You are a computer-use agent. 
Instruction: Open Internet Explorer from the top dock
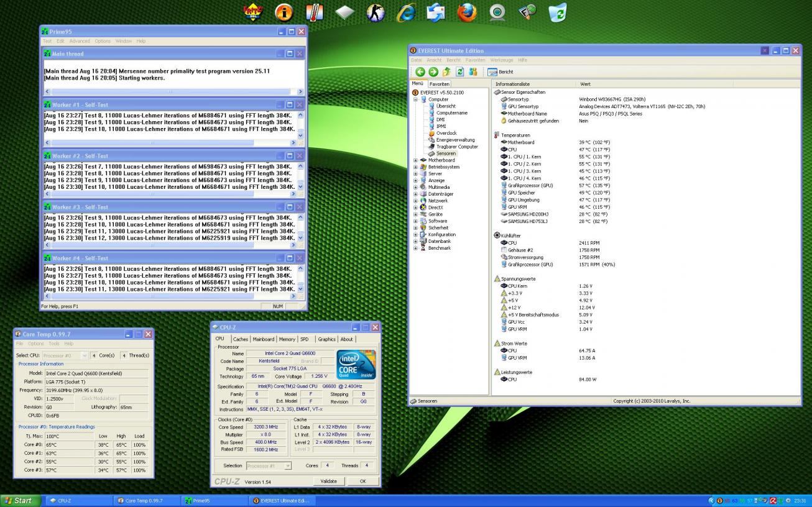pyautogui.click(x=407, y=12)
